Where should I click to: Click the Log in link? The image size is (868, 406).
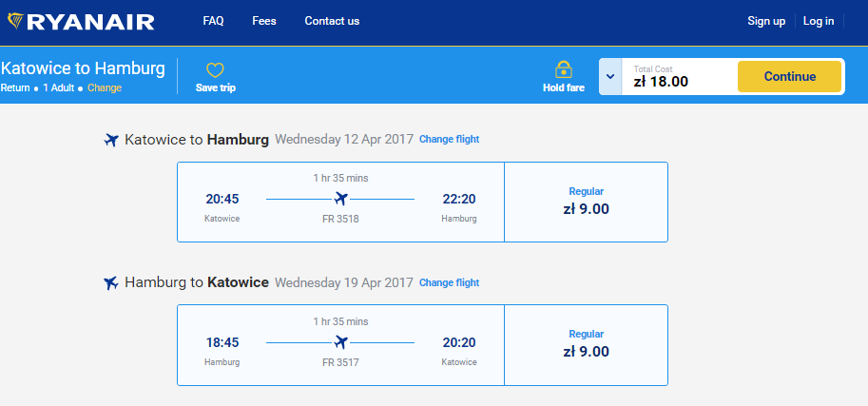[x=819, y=21]
